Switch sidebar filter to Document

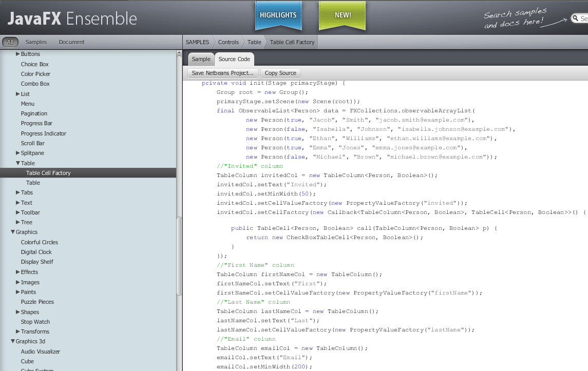[x=71, y=42]
